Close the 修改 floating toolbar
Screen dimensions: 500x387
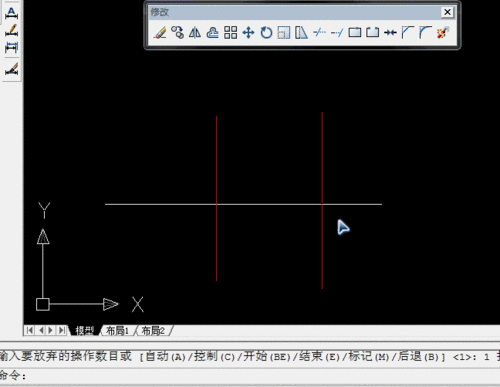click(447, 12)
